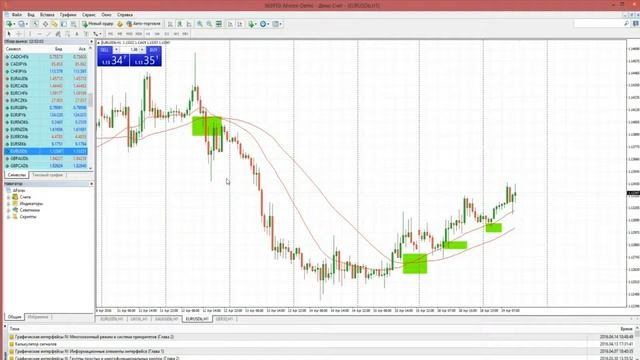The height and width of the screenshot is (360, 640).
Task: Toggle chart auto scroll
Action: pos(230,24)
